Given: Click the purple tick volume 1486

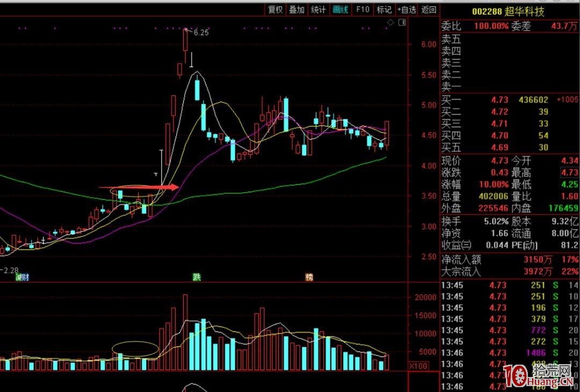Looking at the screenshot, I should [536, 353].
